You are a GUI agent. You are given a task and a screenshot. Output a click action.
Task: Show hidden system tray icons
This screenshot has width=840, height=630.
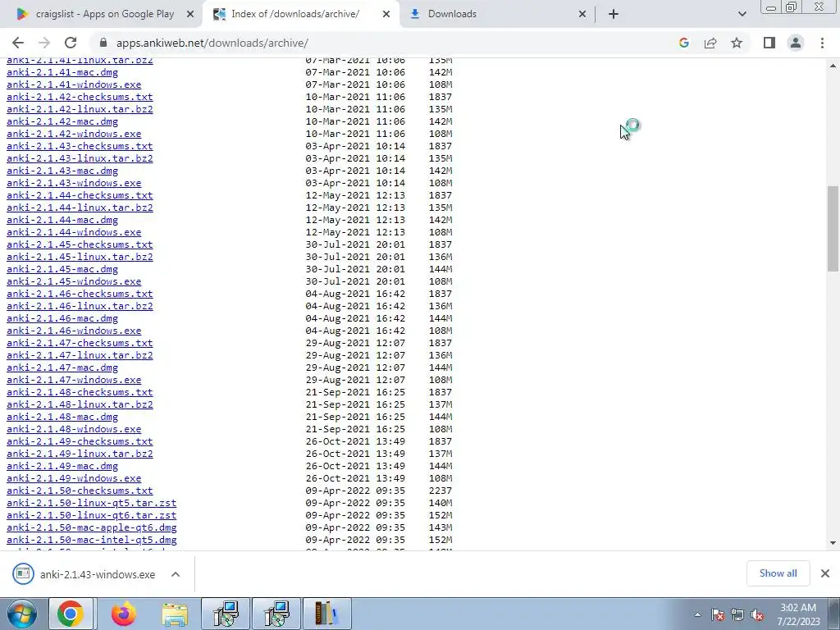697,614
